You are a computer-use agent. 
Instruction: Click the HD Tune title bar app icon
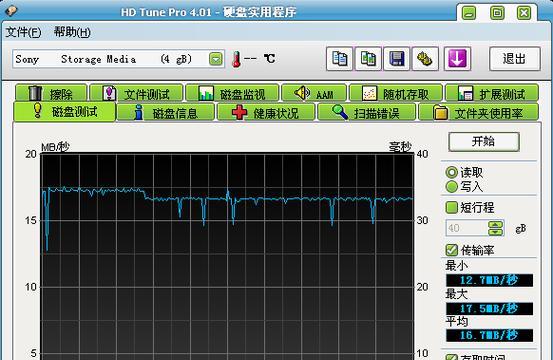pos(11,11)
